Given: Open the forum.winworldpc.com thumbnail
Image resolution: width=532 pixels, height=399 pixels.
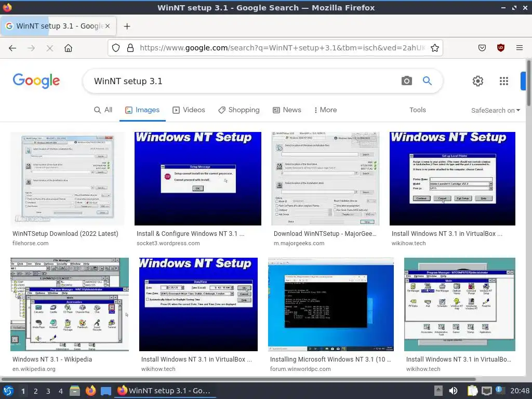Looking at the screenshot, I should pyautogui.click(x=331, y=304).
